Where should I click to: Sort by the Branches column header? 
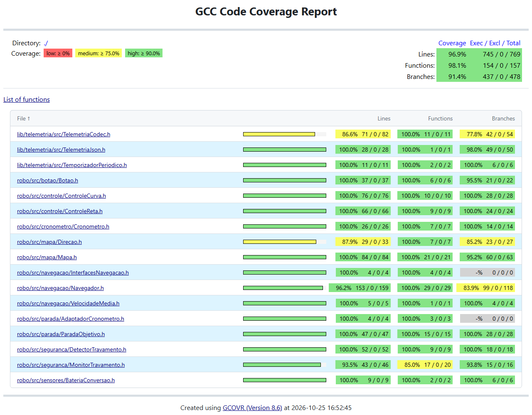point(503,119)
